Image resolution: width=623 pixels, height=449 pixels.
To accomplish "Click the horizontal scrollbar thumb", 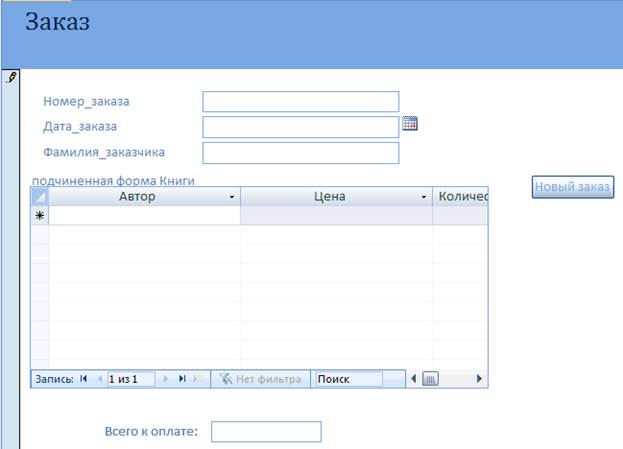I will pos(430,379).
